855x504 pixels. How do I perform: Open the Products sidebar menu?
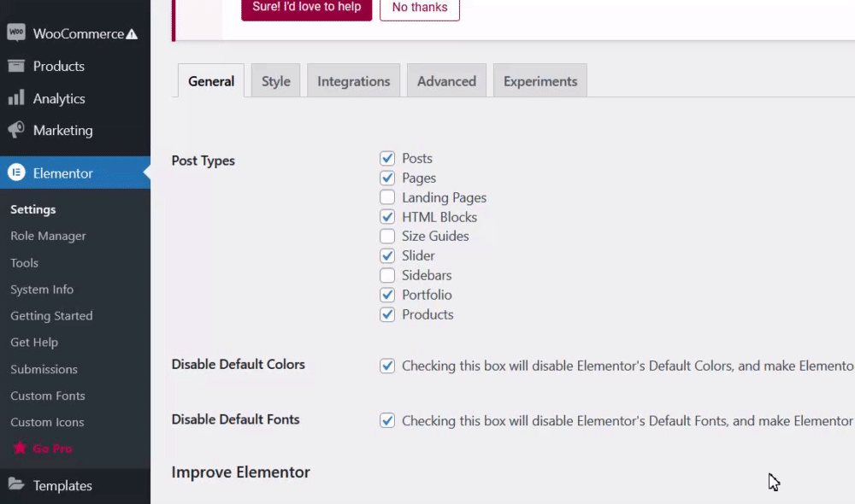point(75,66)
